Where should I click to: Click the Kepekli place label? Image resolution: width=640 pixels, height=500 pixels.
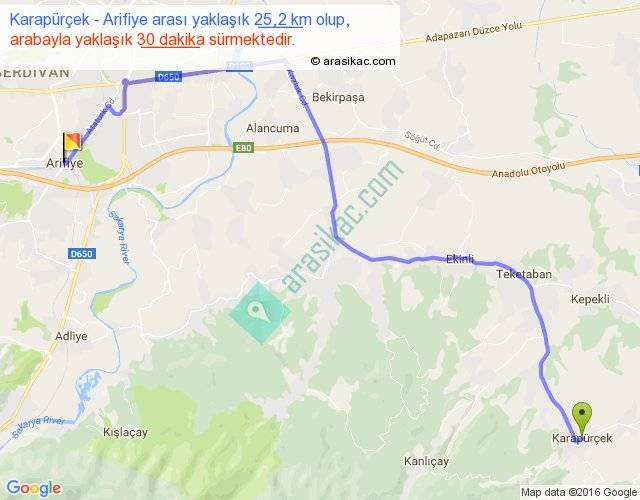tap(590, 299)
